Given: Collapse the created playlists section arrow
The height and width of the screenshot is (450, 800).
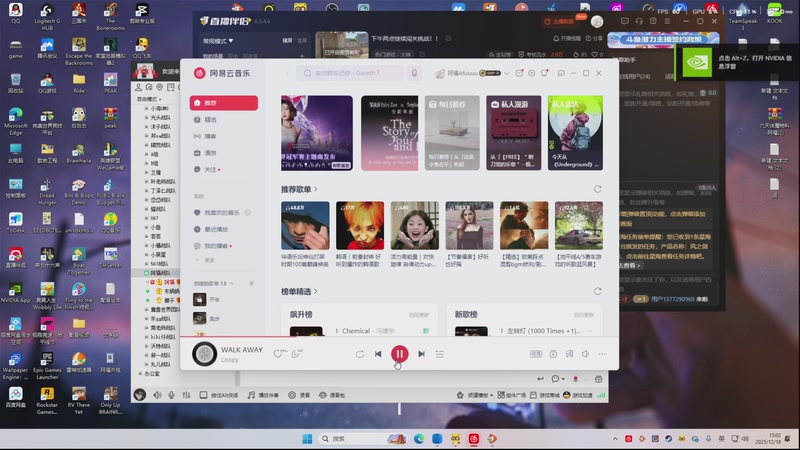Looking at the screenshot, I should (232, 283).
